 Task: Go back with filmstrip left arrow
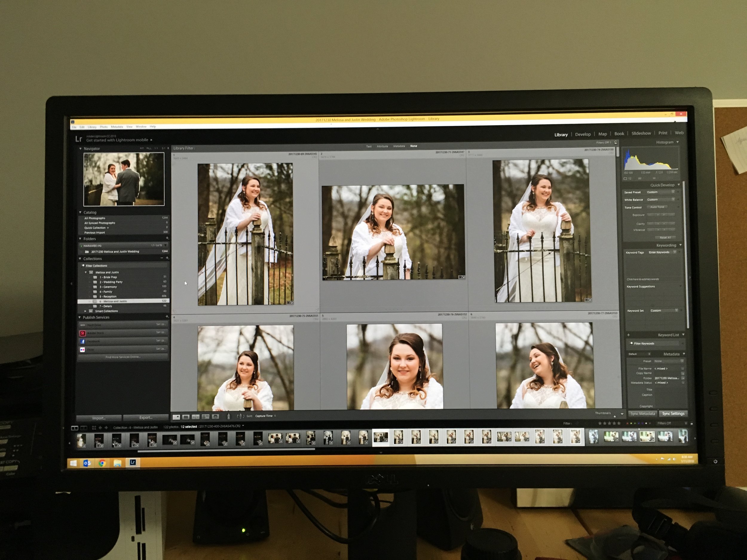click(x=100, y=428)
